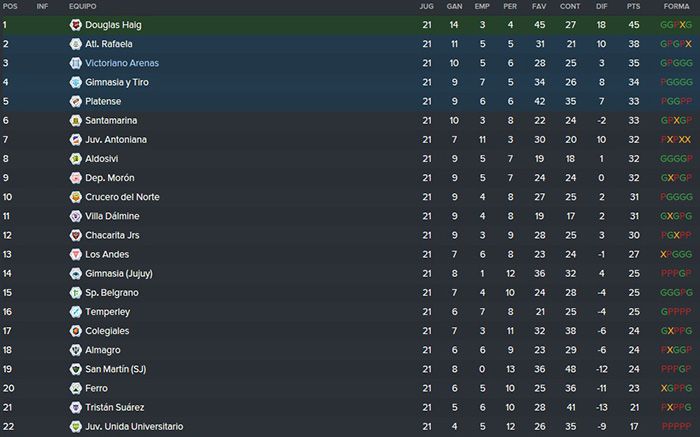Click the FORMA column header
Viewport: 700px width, 437px height.
(x=676, y=6)
